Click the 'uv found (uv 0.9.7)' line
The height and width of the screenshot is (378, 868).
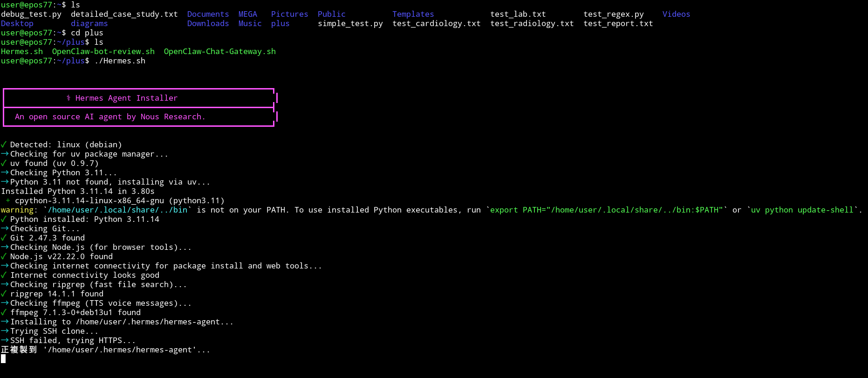(x=50, y=164)
